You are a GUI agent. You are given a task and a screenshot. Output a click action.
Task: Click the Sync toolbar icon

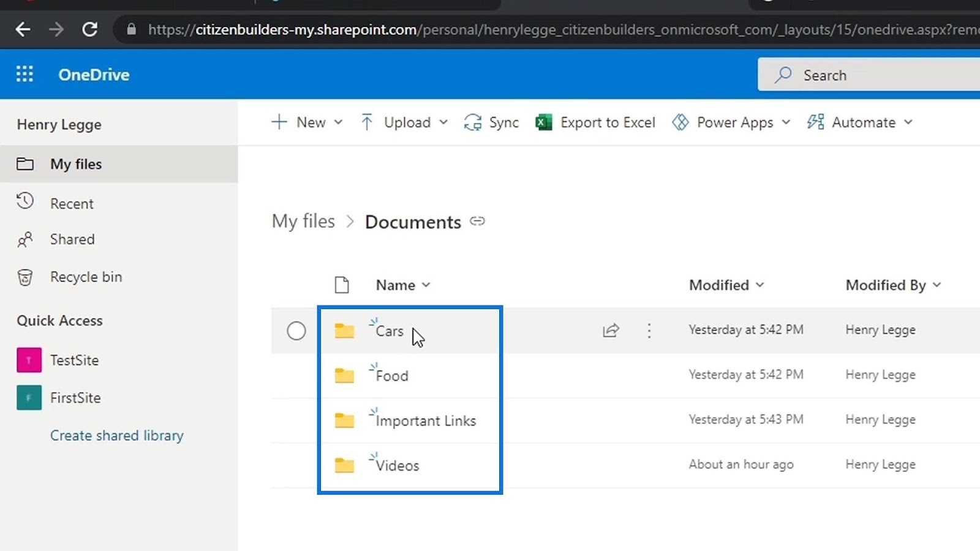tap(472, 122)
